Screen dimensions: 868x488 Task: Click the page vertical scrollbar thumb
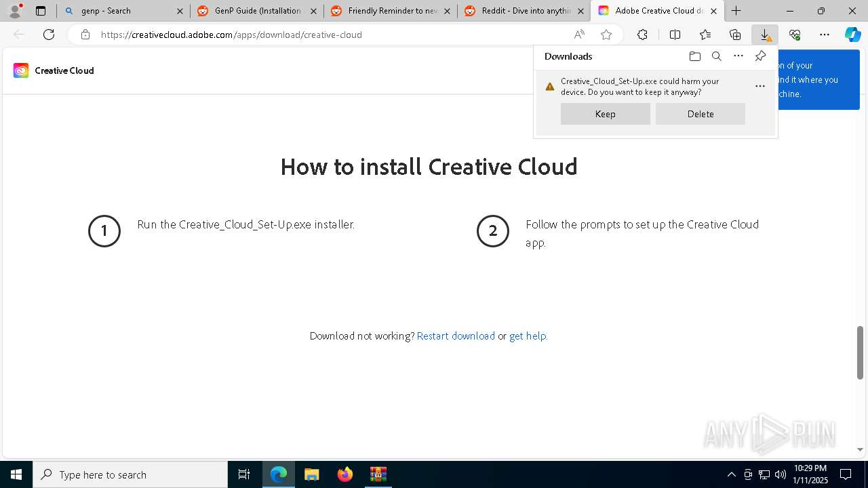[x=860, y=352]
